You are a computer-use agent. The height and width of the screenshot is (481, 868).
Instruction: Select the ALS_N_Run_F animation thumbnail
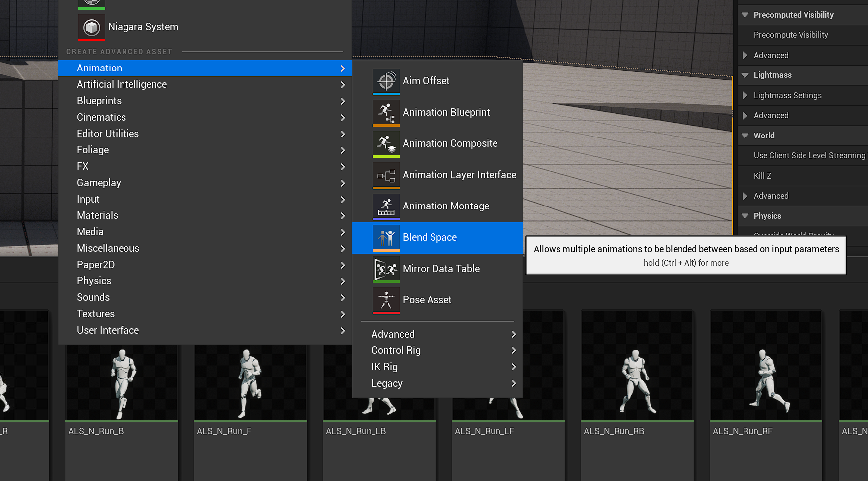[x=250, y=383]
